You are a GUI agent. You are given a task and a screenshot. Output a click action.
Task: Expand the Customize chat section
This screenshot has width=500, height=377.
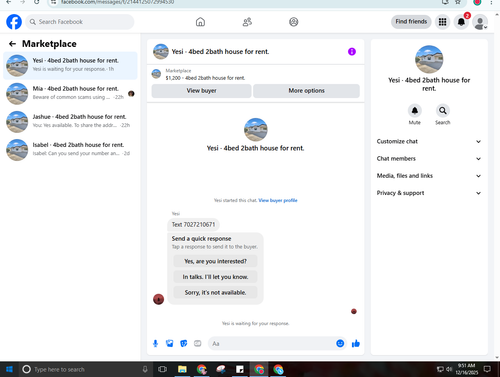(x=429, y=141)
